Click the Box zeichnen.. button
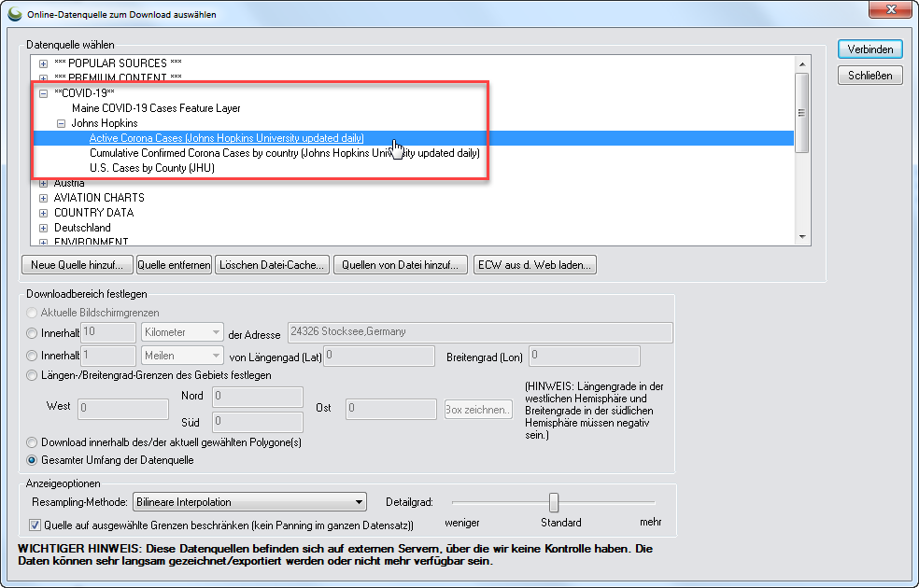Image resolution: width=919 pixels, height=588 pixels. pyautogui.click(x=478, y=410)
